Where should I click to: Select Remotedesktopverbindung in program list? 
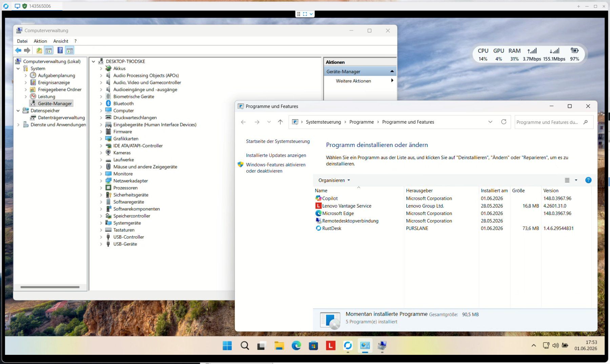click(350, 221)
